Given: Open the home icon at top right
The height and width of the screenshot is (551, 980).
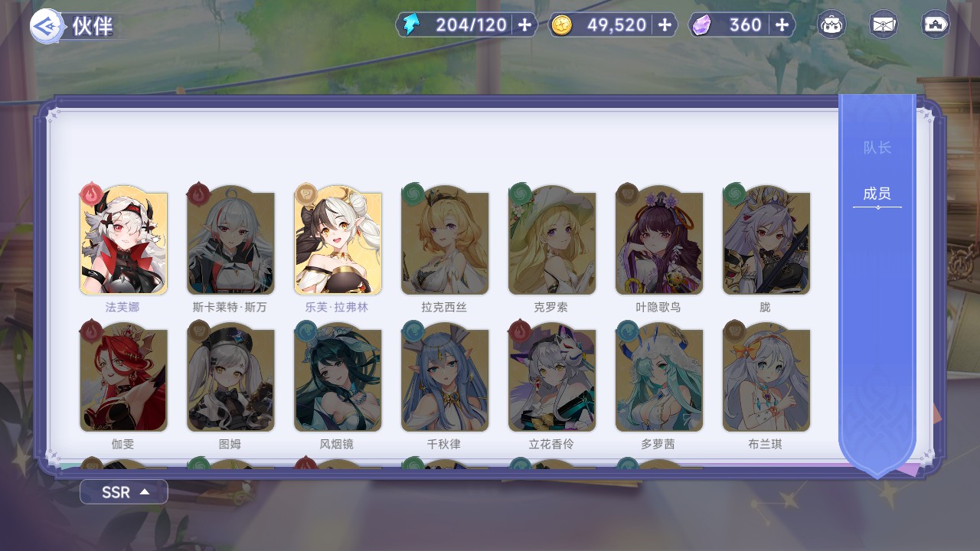Looking at the screenshot, I should pyautogui.click(x=936, y=25).
